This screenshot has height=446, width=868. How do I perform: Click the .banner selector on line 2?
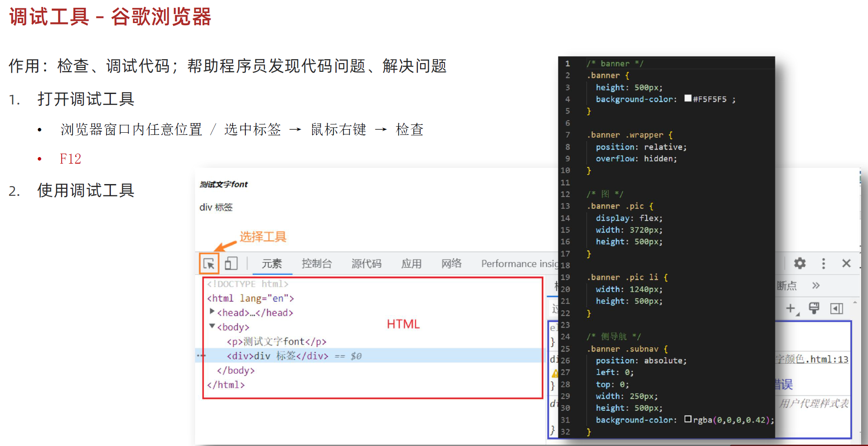603,75
